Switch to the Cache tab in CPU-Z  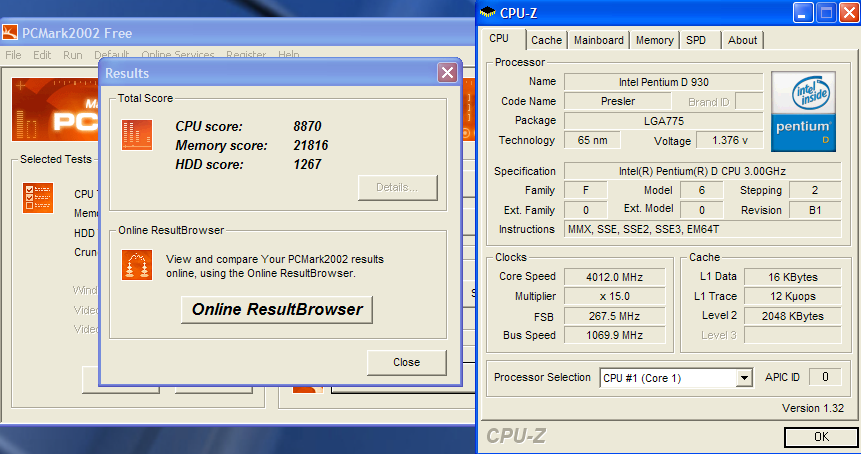[x=546, y=40]
